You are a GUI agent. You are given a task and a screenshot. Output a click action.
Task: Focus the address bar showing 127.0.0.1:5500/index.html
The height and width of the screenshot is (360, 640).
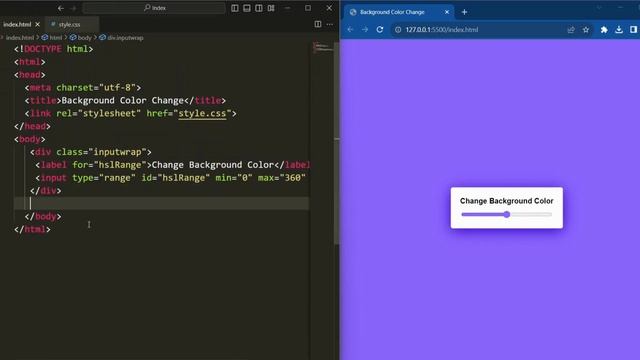442,30
